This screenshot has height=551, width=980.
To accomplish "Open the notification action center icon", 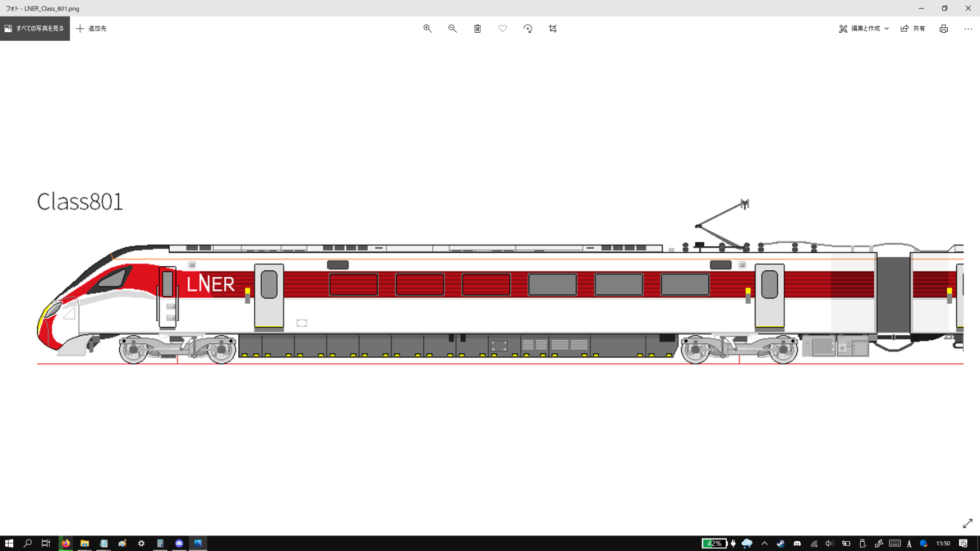I will click(963, 543).
